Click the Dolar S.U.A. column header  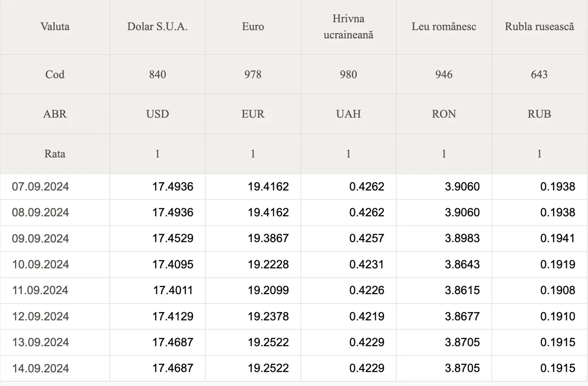(158, 27)
